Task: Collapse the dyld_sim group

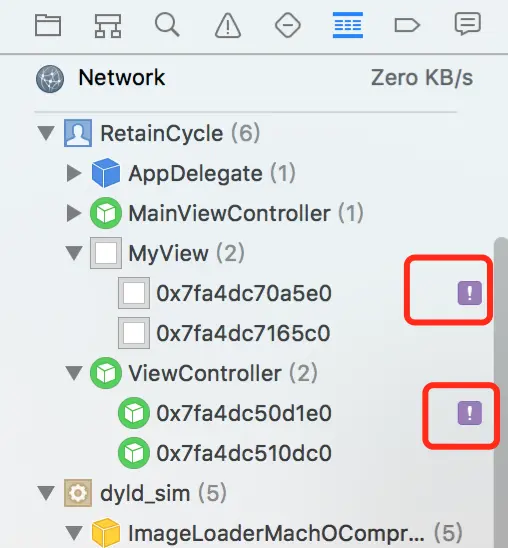Action: tap(46, 493)
